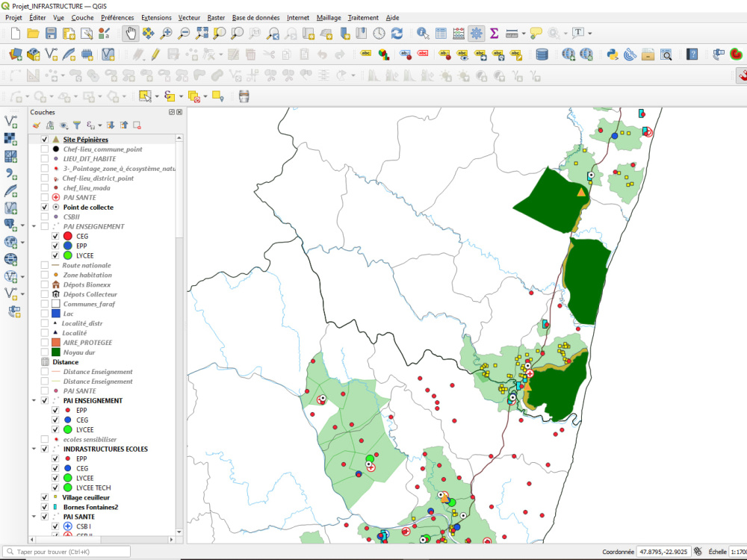Click the Coordonnée value field
Image resolution: width=747 pixels, height=560 pixels.
[663, 552]
